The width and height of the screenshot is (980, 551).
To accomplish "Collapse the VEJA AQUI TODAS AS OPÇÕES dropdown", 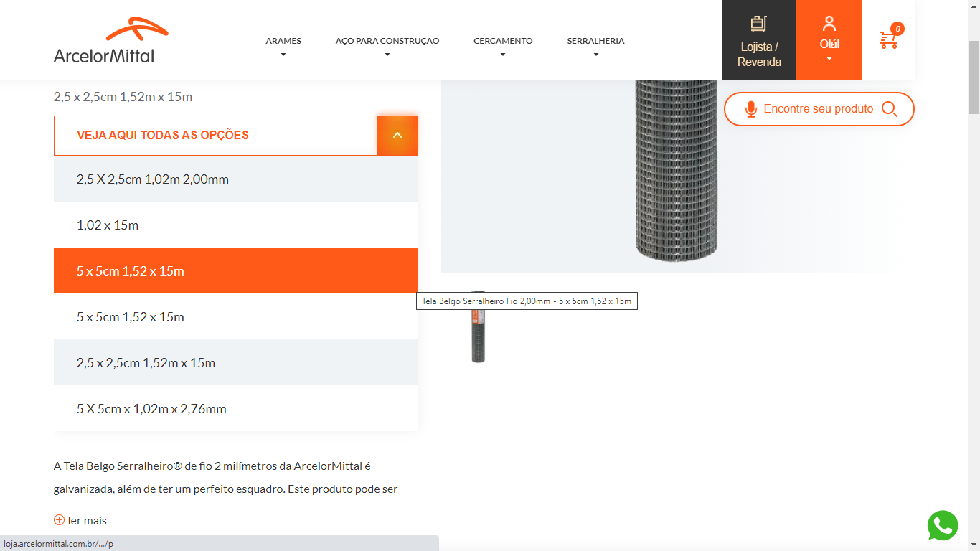I will [397, 136].
